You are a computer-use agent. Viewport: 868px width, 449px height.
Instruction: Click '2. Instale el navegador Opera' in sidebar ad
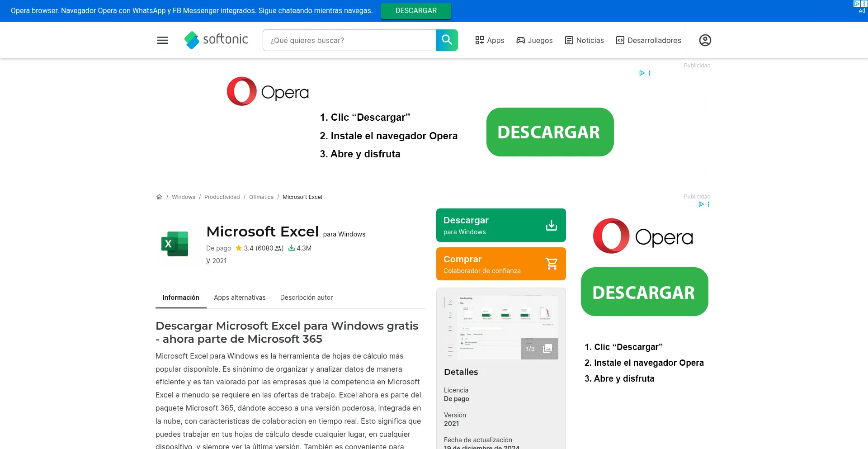644,363
